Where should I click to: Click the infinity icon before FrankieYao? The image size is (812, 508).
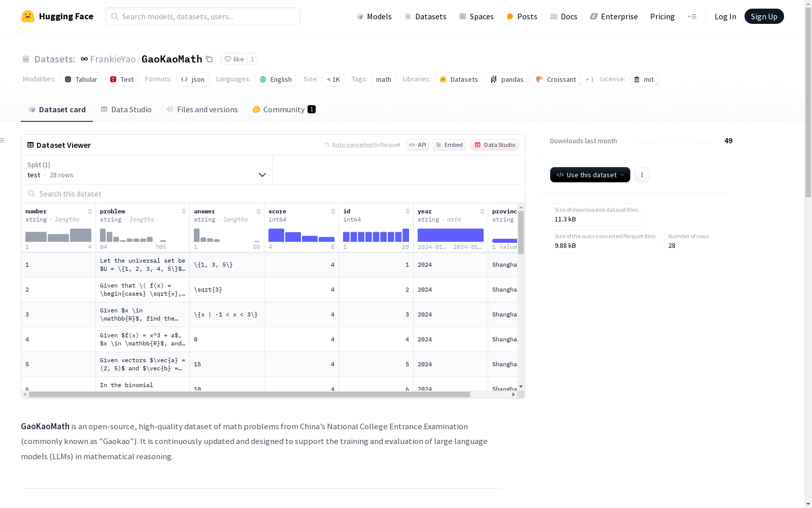coord(84,59)
